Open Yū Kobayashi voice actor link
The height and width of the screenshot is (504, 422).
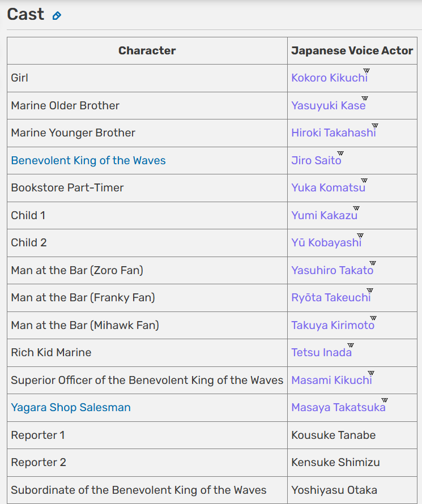326,243
